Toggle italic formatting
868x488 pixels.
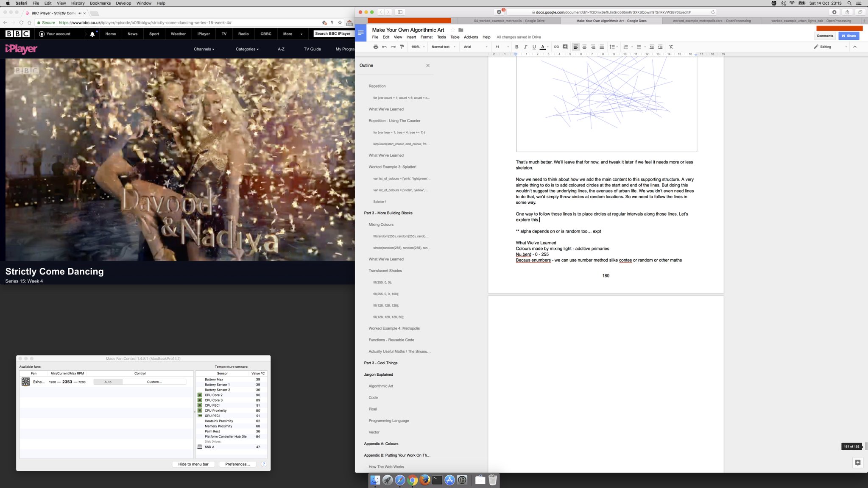[x=525, y=47]
